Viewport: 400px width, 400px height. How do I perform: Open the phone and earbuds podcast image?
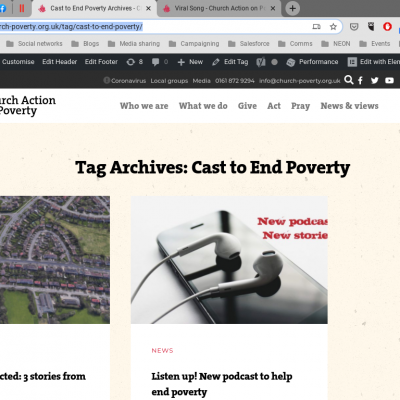229,260
